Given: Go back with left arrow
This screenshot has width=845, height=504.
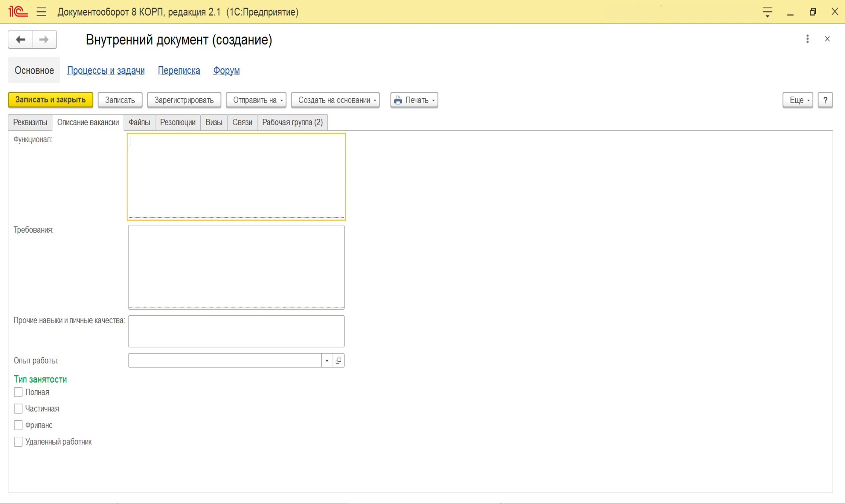Looking at the screenshot, I should click(20, 39).
